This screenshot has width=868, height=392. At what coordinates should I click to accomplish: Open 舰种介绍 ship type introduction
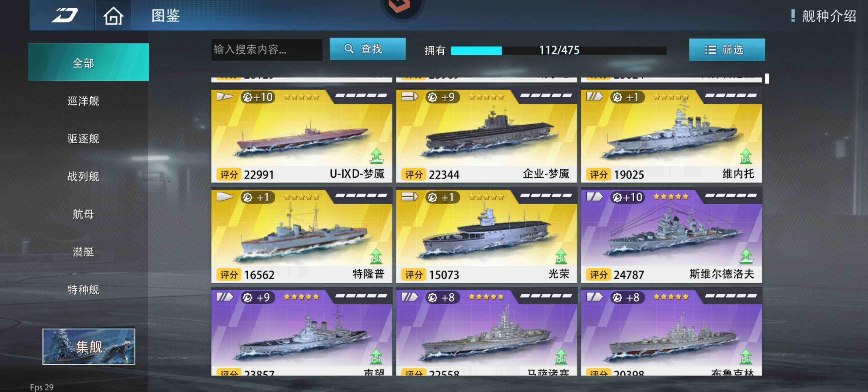(824, 16)
